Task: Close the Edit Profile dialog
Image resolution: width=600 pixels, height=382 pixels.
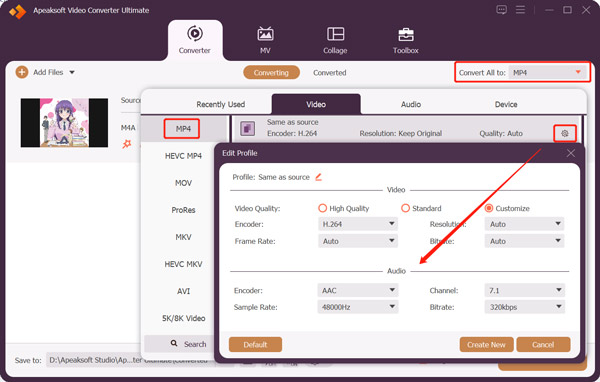Action: tap(571, 153)
